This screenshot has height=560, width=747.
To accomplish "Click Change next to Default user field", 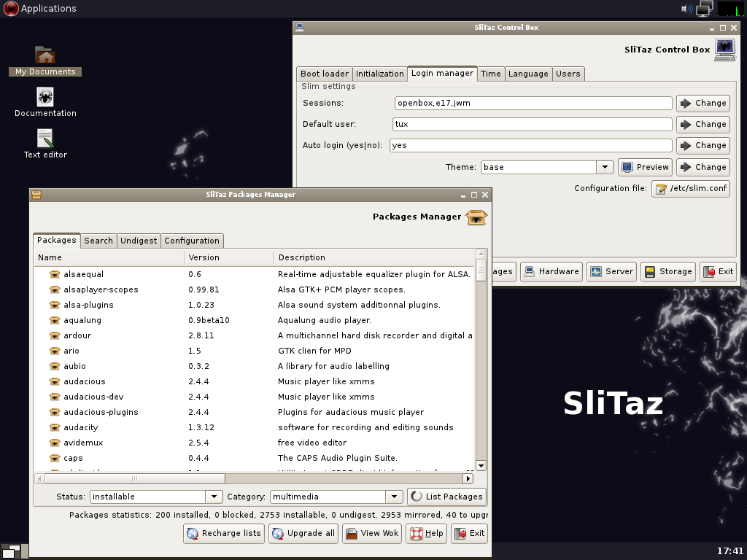I will click(x=703, y=124).
